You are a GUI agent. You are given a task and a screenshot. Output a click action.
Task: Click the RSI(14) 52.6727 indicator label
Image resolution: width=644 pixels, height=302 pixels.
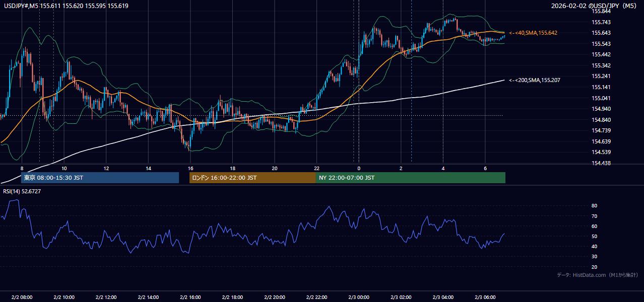22,191
